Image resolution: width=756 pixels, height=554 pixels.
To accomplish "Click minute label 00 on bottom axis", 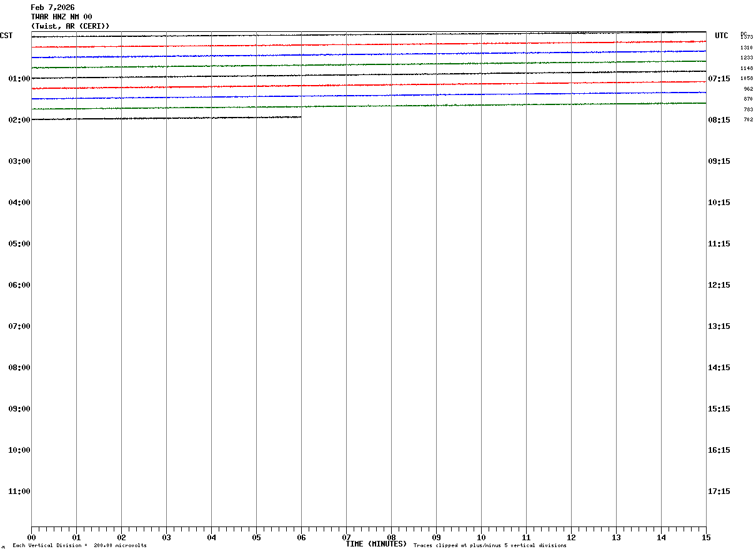I will click(31, 537).
